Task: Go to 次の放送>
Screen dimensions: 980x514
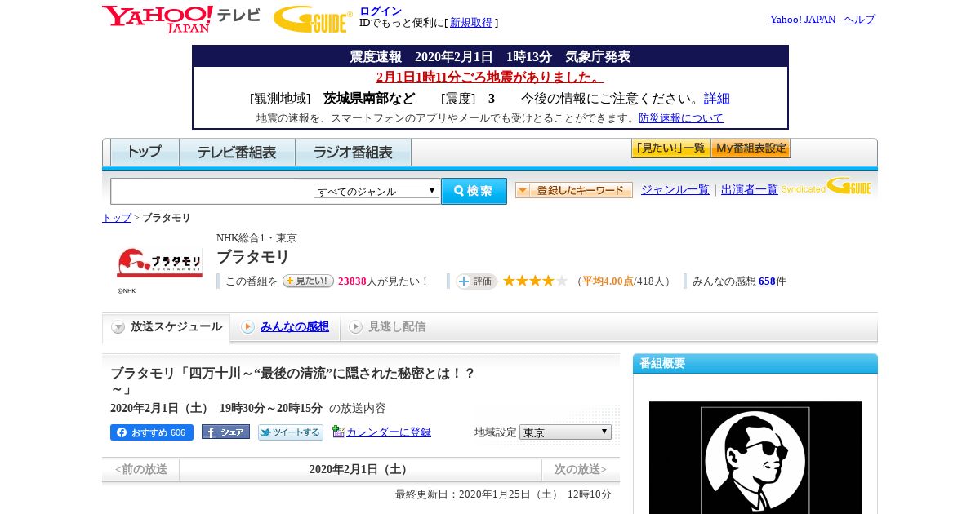Action: coord(581,469)
